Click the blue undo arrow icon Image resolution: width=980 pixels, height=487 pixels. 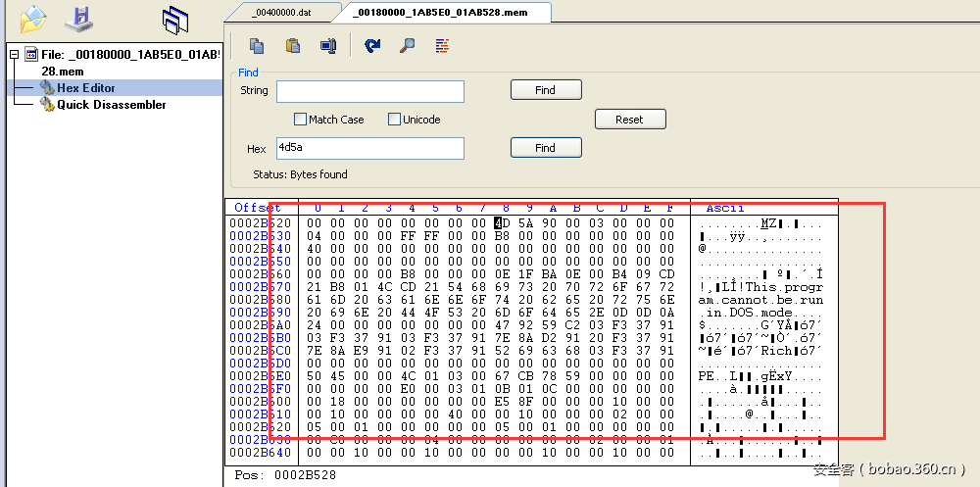(x=372, y=45)
